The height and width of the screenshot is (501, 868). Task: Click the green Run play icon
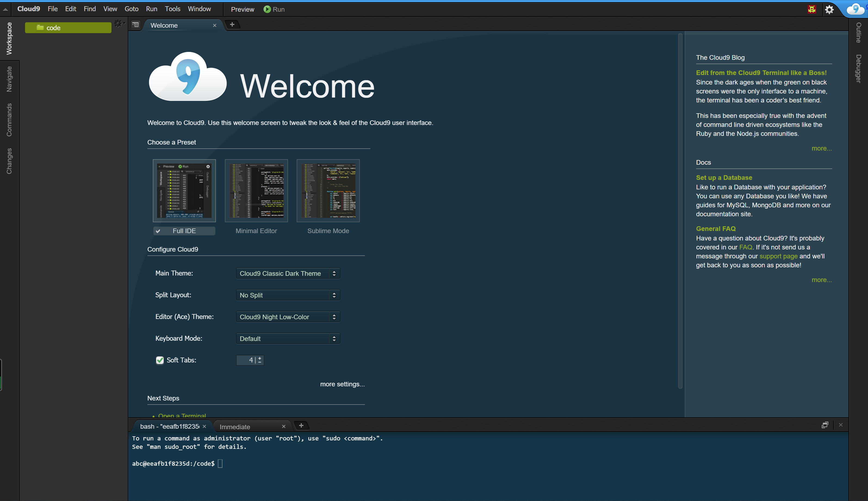click(267, 9)
